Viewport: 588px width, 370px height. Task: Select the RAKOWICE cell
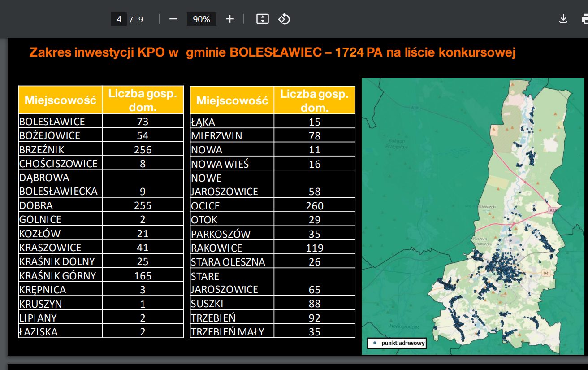[x=232, y=248]
